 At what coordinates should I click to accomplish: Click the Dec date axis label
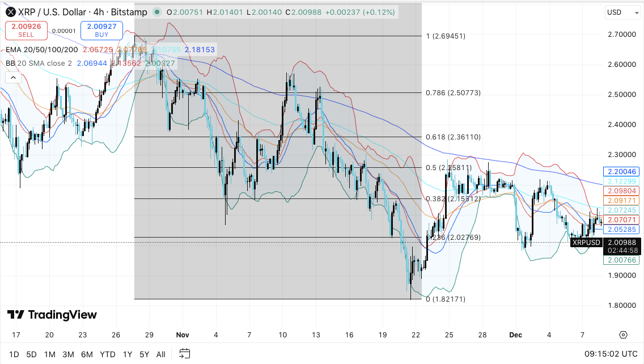(x=515, y=335)
